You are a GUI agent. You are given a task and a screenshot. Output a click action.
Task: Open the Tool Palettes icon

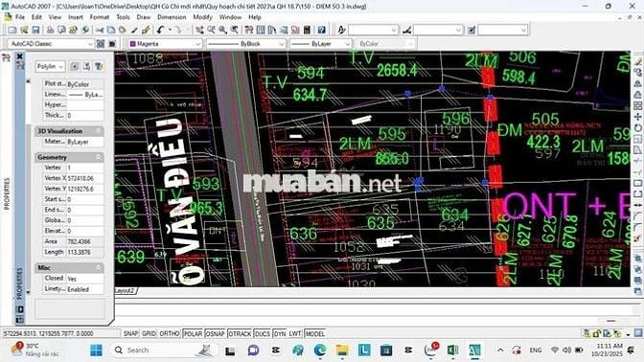tap(272, 30)
